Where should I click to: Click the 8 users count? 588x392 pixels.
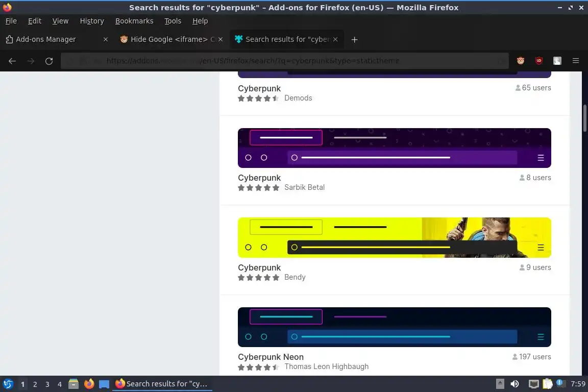(535, 178)
